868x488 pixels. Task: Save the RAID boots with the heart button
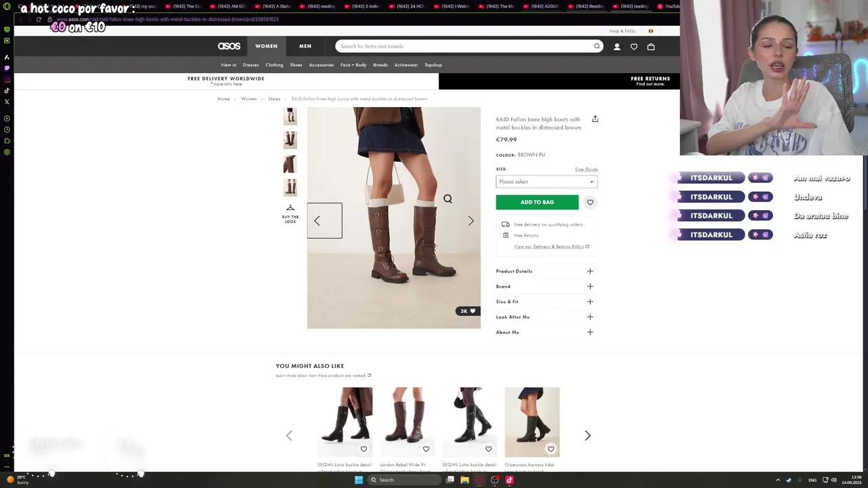[590, 202]
